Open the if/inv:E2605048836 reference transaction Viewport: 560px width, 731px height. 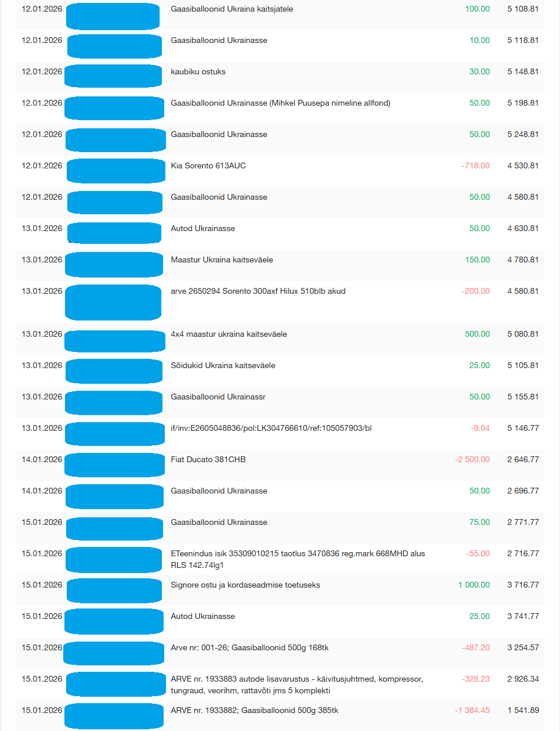(x=271, y=428)
